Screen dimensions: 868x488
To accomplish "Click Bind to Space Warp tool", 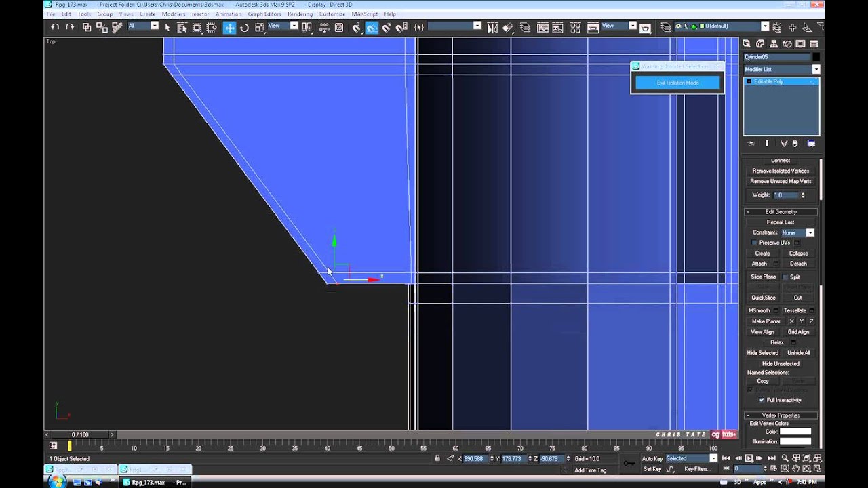I will click(x=117, y=27).
